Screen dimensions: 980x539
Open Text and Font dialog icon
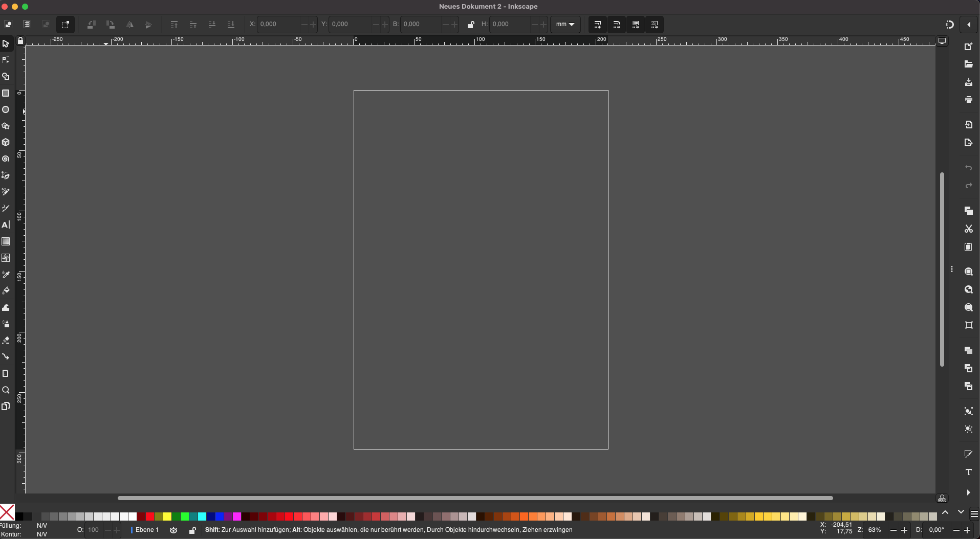[x=968, y=472]
